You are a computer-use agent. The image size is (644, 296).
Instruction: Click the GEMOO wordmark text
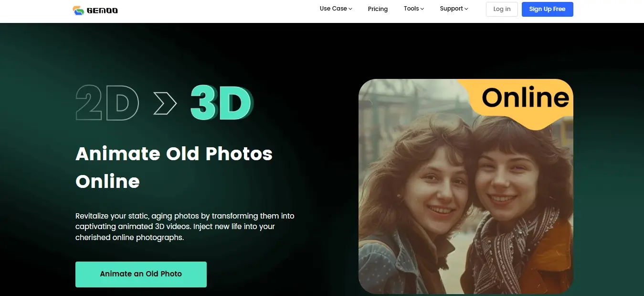click(102, 11)
